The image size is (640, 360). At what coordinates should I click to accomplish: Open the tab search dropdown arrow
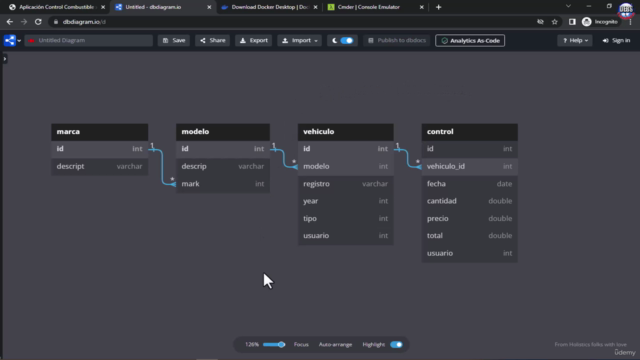(x=568, y=6)
